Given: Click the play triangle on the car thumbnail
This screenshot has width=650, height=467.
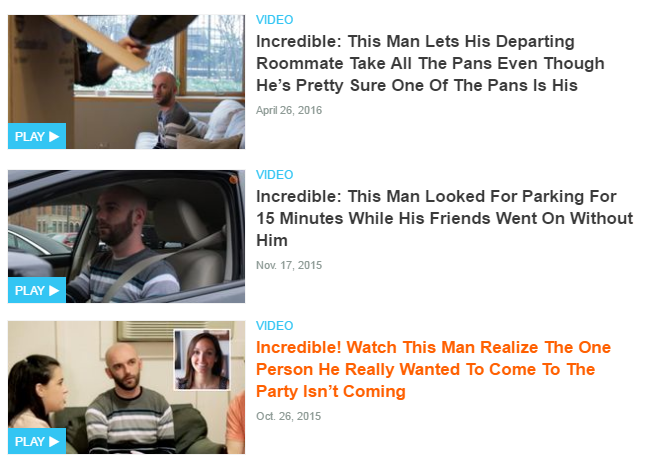Looking at the screenshot, I should pyautogui.click(x=54, y=290).
